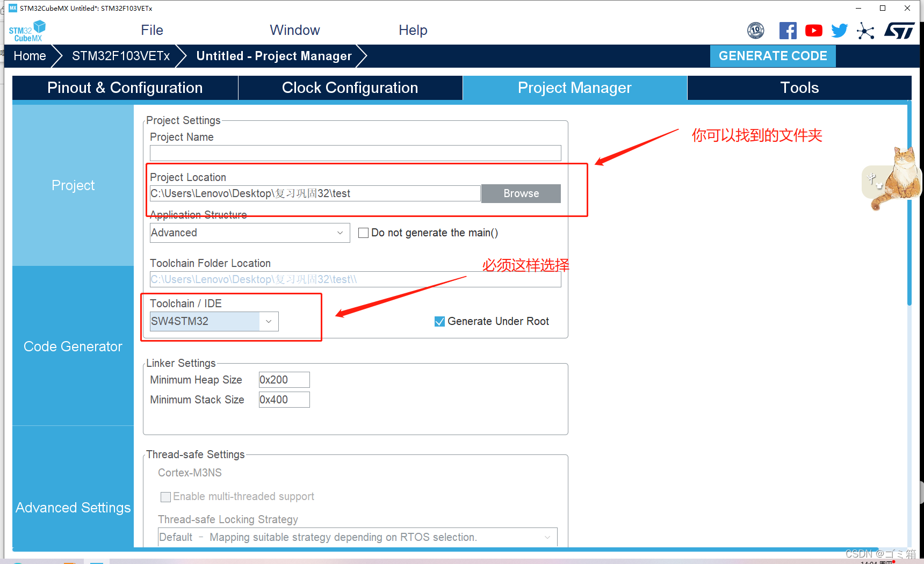Image resolution: width=924 pixels, height=564 pixels.
Task: Open the Twitter icon link
Action: (839, 31)
